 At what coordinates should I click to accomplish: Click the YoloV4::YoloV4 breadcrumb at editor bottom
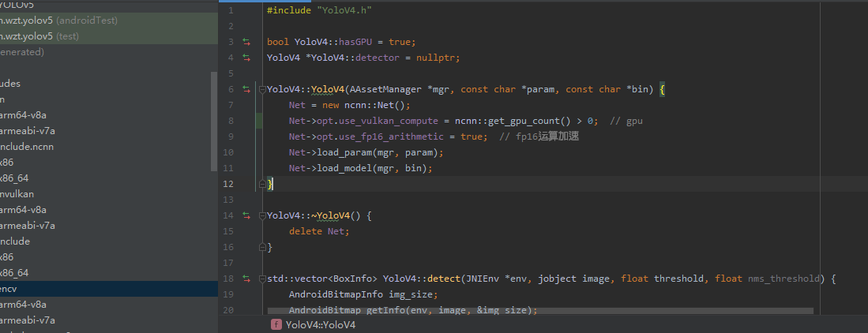pyautogui.click(x=321, y=325)
